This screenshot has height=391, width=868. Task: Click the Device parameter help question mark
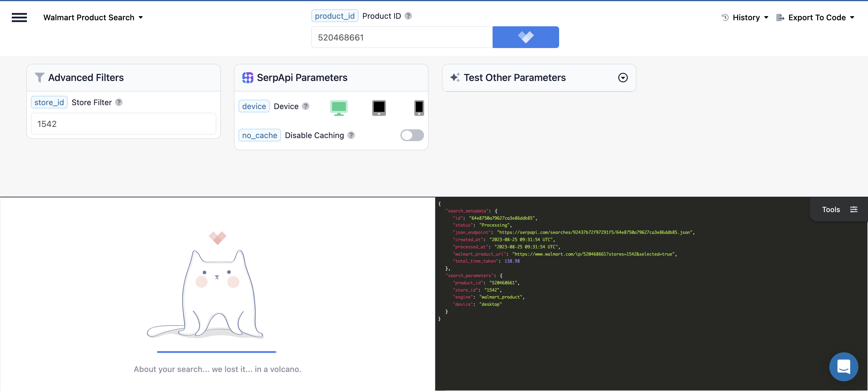pos(306,106)
